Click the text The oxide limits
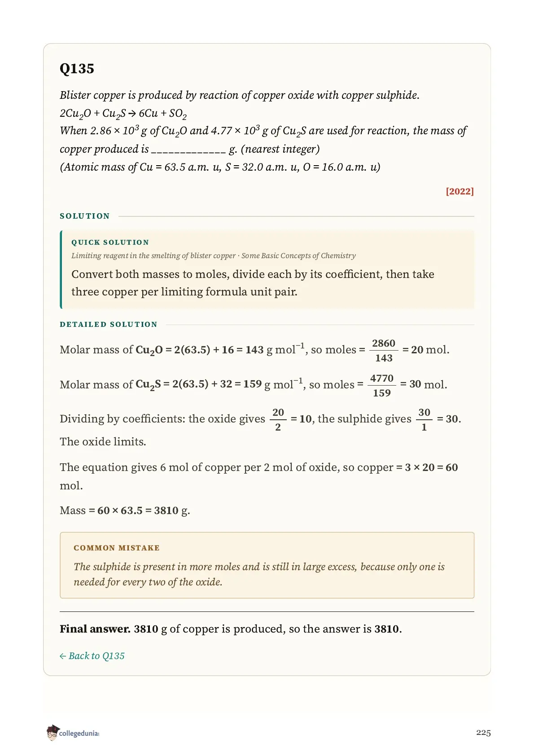 (x=103, y=442)
